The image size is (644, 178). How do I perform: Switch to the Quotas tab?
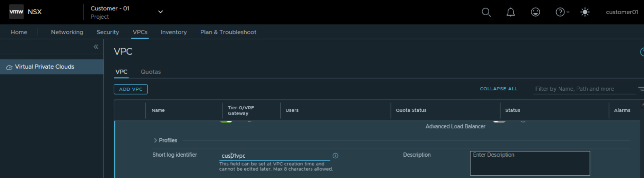point(151,72)
